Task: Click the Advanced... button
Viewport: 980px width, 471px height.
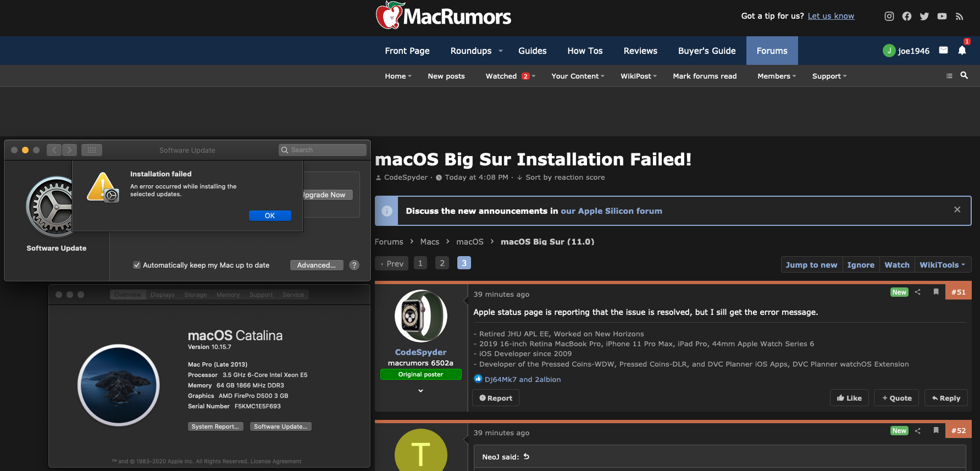Action: [x=317, y=265]
